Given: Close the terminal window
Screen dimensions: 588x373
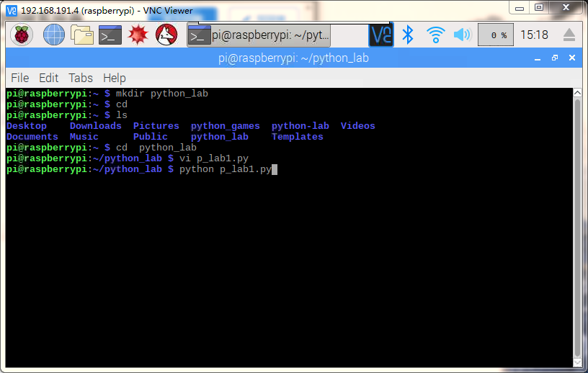Looking at the screenshot, I should click(x=572, y=58).
